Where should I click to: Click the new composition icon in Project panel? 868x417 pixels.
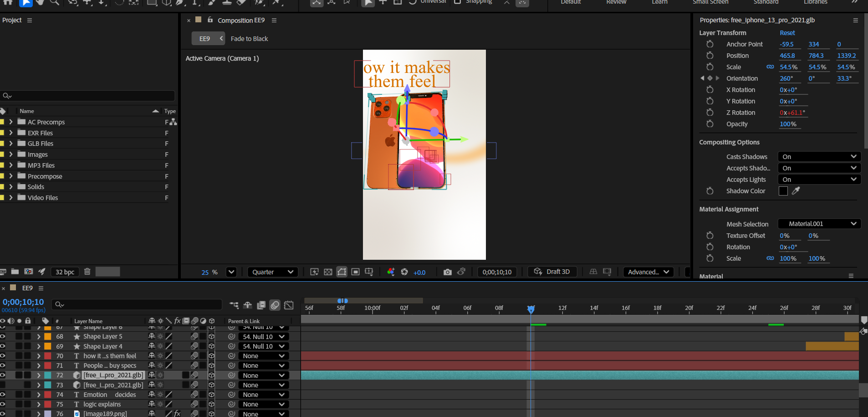click(x=28, y=272)
